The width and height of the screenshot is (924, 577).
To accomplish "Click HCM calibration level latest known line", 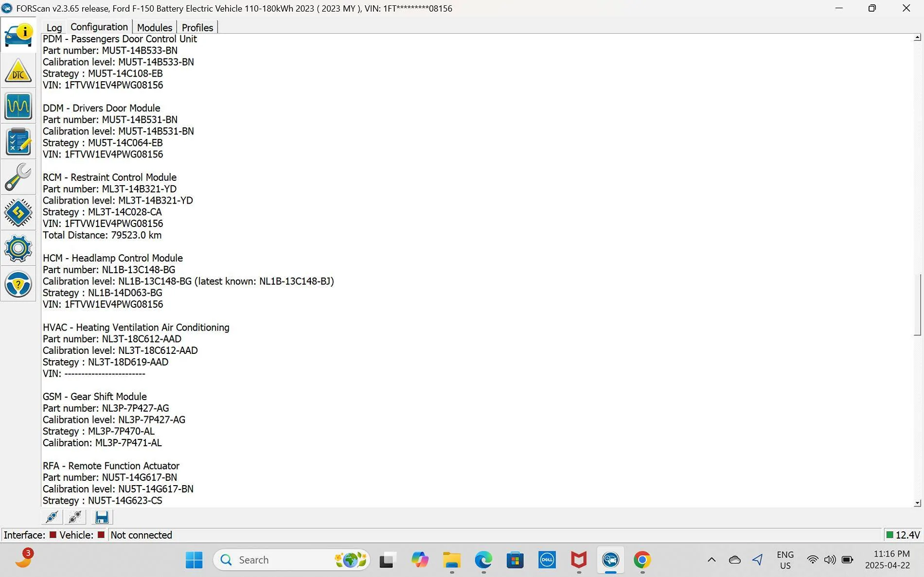I will click(188, 281).
